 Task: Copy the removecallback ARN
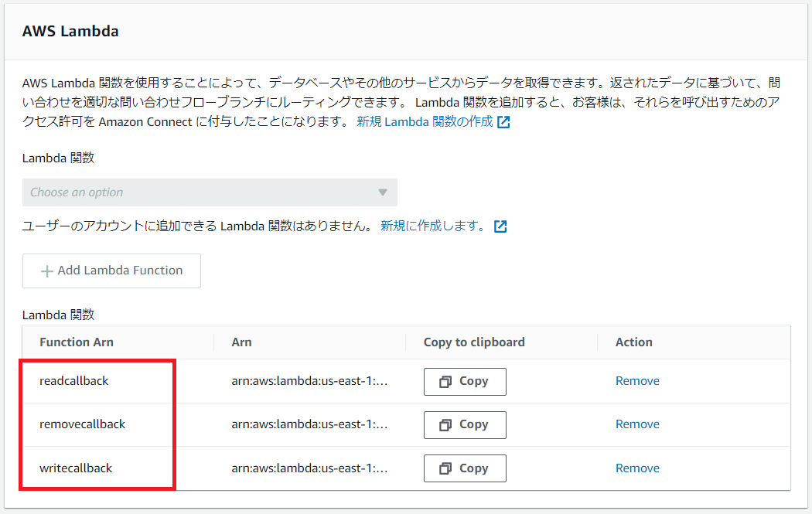point(465,425)
